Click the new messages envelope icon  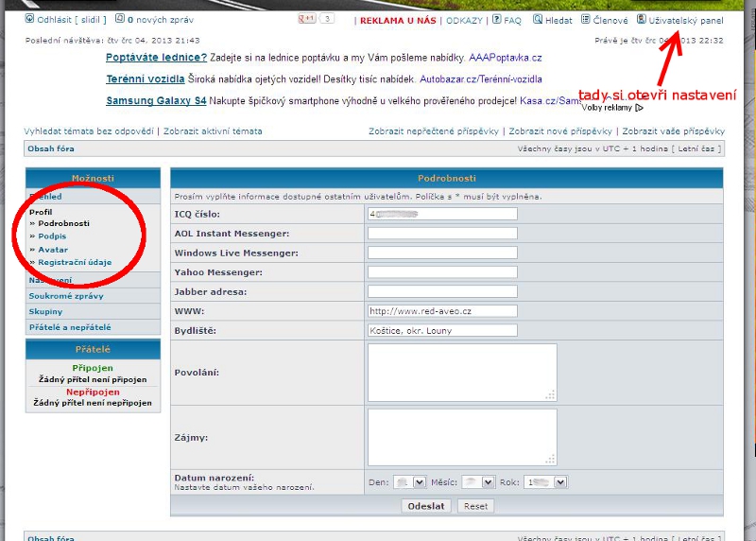click(x=119, y=19)
